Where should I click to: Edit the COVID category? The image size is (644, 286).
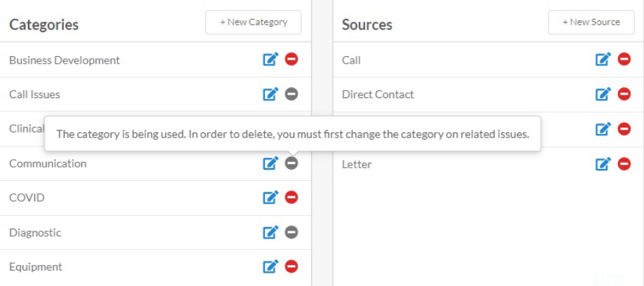point(270,198)
